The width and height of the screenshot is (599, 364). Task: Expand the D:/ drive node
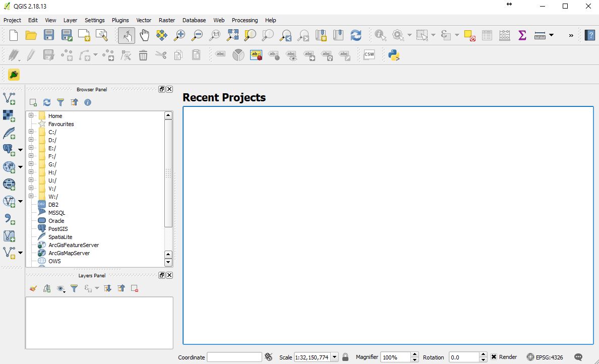pos(31,140)
